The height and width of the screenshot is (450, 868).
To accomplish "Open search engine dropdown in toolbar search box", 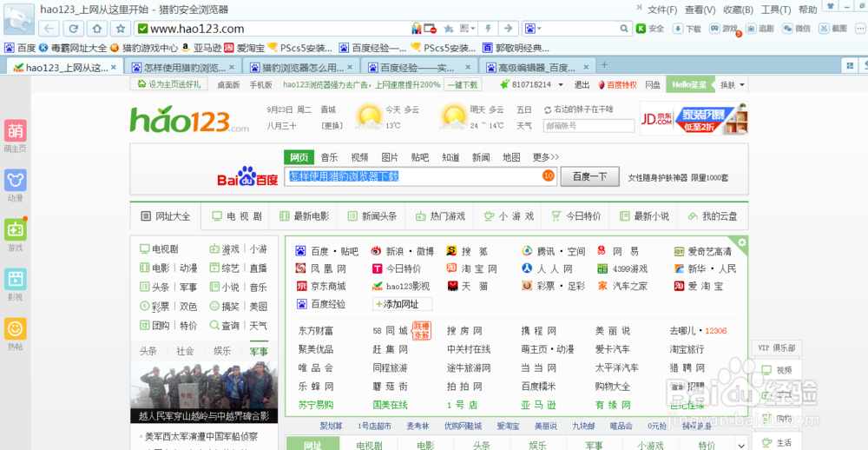I will click(x=533, y=29).
